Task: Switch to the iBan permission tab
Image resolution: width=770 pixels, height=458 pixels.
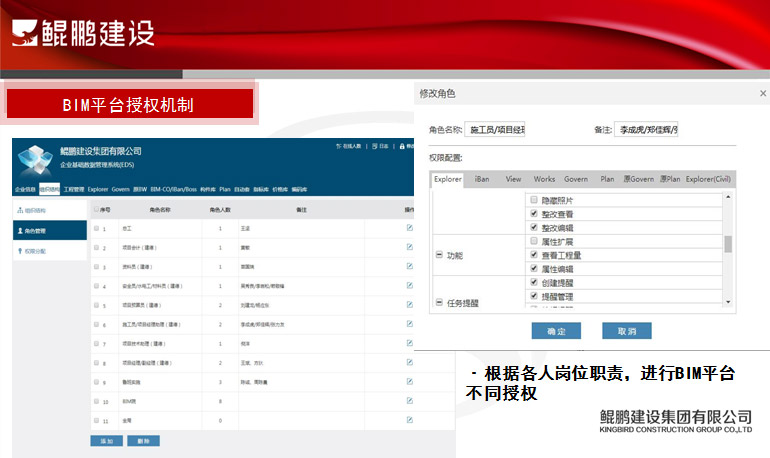Action: 482,179
